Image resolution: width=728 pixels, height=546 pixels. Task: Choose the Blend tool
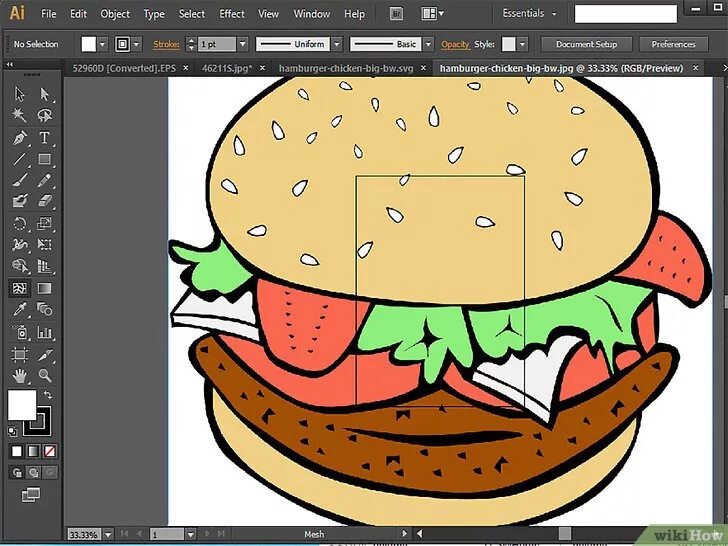[x=45, y=309]
